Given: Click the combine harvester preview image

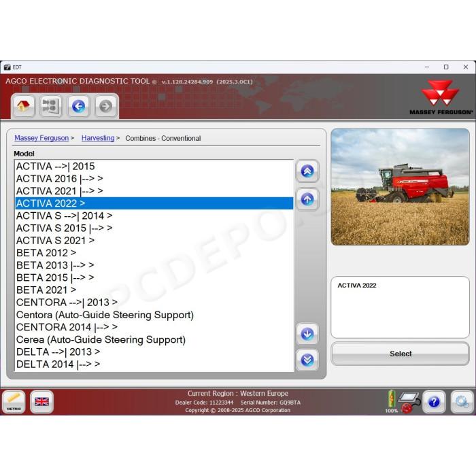Looking at the screenshot, I should (400, 187).
